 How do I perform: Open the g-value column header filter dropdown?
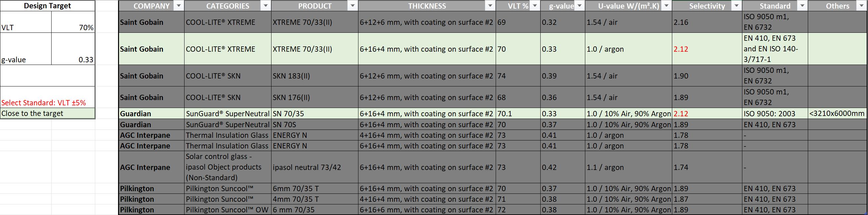point(580,6)
